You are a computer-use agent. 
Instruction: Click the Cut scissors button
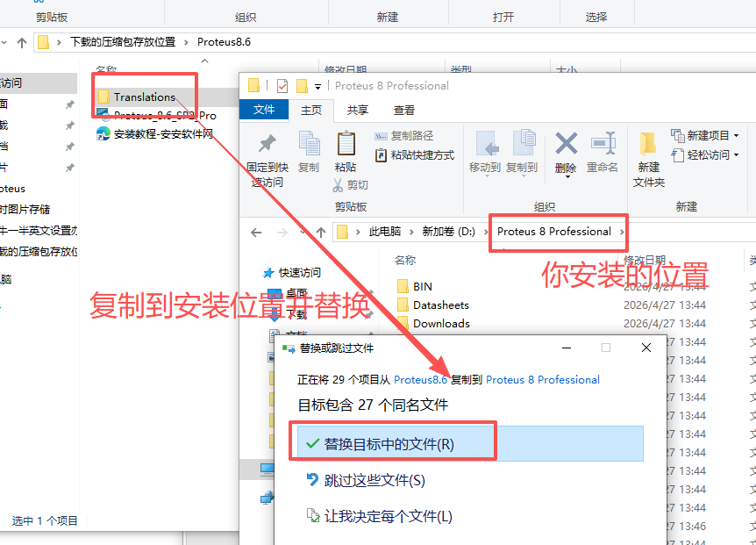tap(351, 185)
